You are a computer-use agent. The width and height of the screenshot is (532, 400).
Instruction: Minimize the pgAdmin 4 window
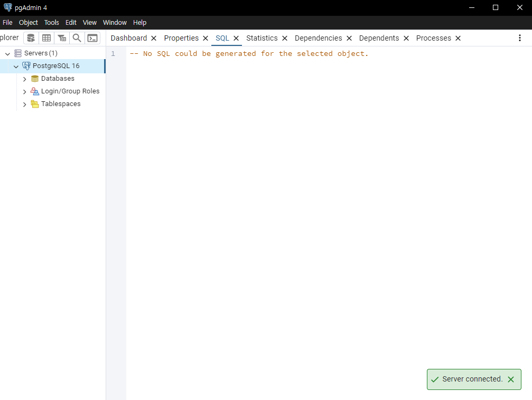[472, 7]
